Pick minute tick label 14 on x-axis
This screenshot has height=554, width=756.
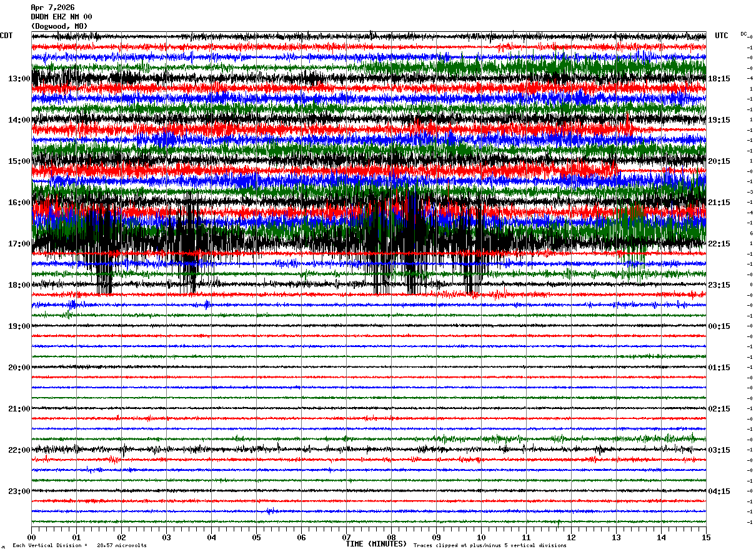[661, 537]
